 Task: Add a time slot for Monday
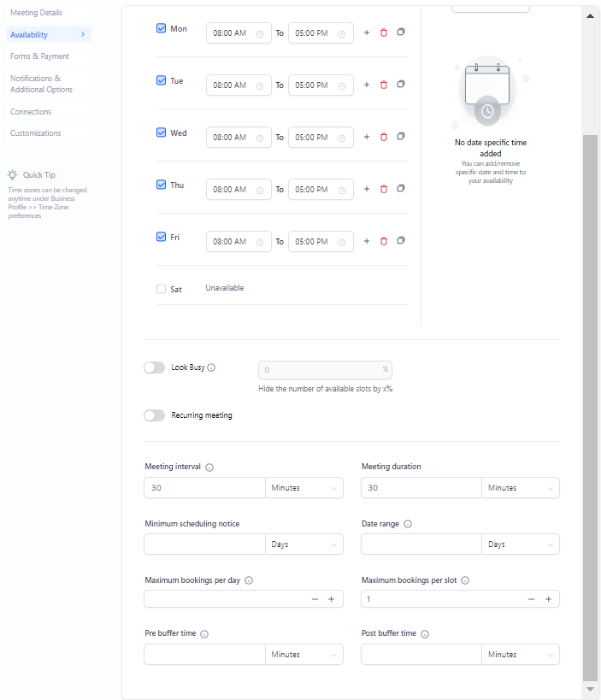pos(367,32)
